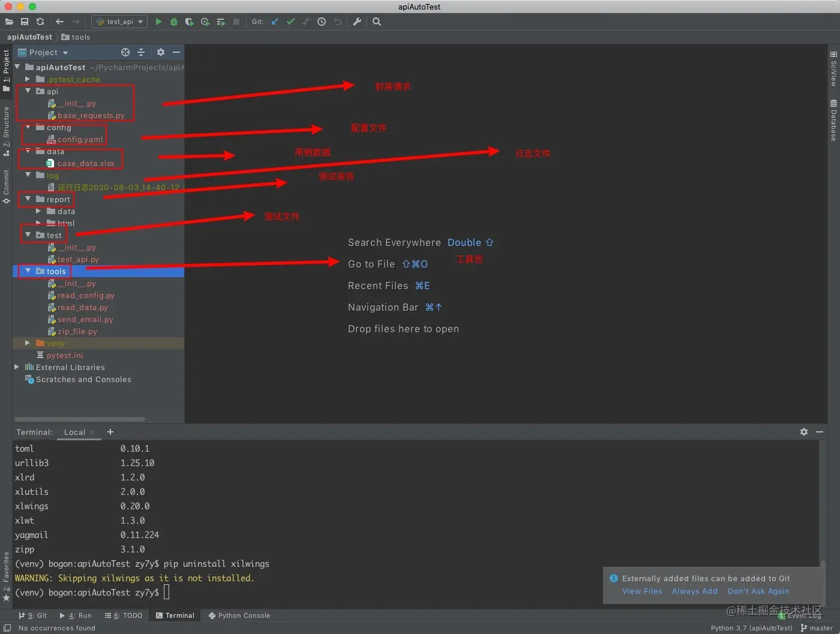Select pytest.ini file
Screen dimensions: 840x634
tap(65, 355)
